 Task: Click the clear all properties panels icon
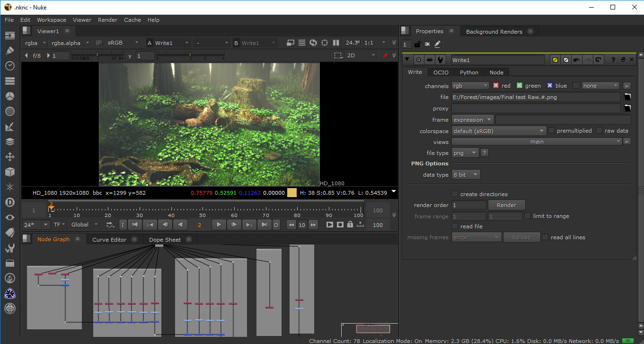pos(427,44)
